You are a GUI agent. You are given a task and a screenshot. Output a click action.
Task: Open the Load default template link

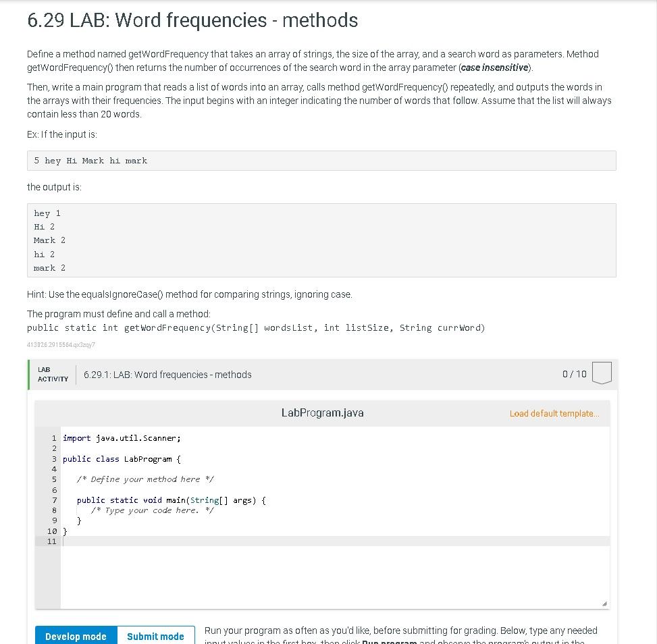pyautogui.click(x=554, y=413)
